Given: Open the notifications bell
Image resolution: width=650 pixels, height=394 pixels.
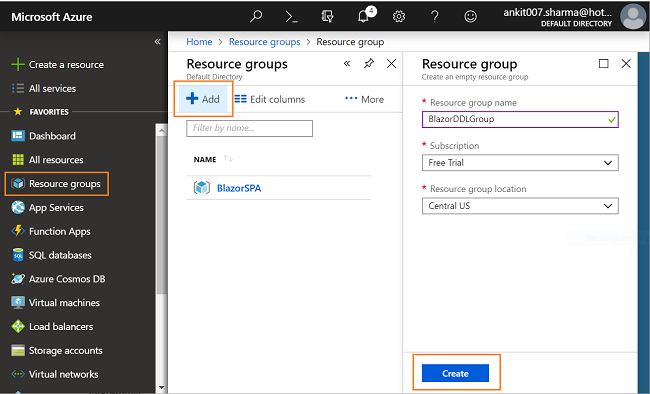Looking at the screenshot, I should tap(365, 16).
